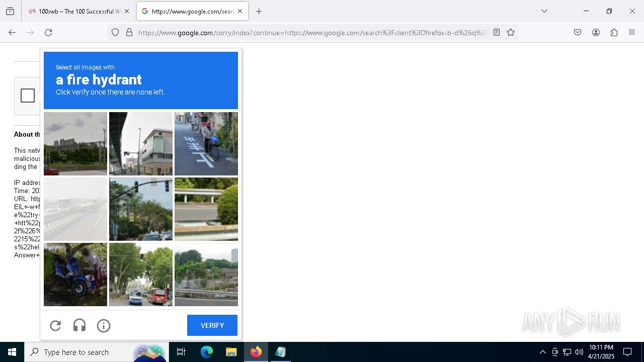
Task: Select the highway overpass sign image tile
Action: (75, 144)
